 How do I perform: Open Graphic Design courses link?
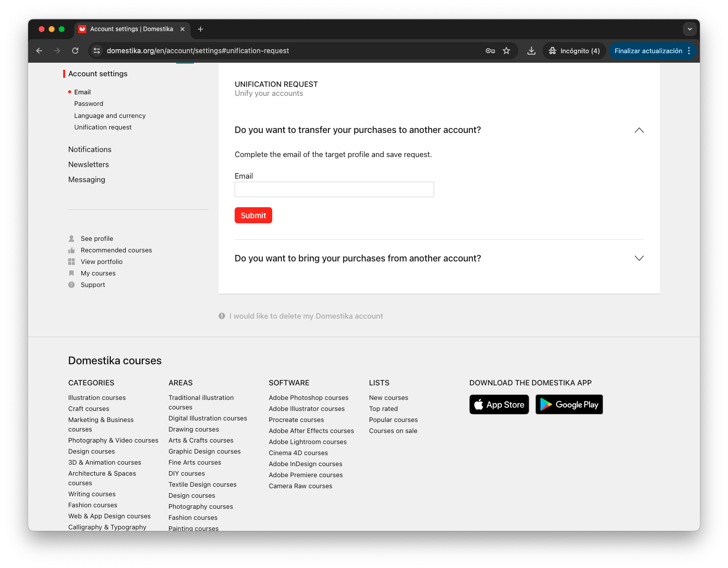[205, 452]
